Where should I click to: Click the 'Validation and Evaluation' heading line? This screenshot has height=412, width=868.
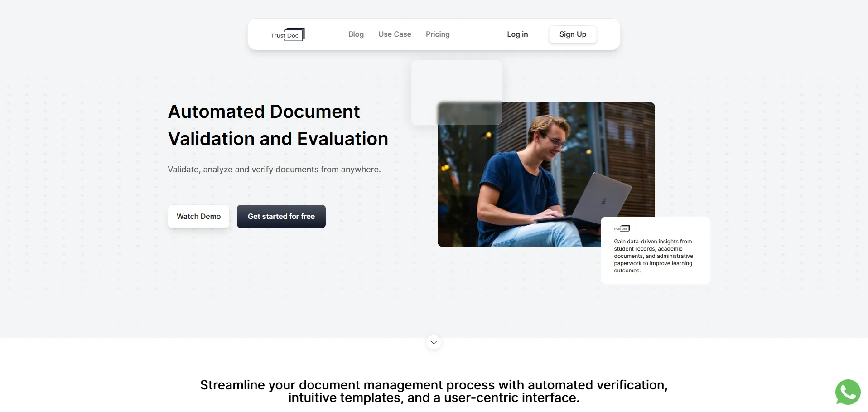(x=278, y=139)
